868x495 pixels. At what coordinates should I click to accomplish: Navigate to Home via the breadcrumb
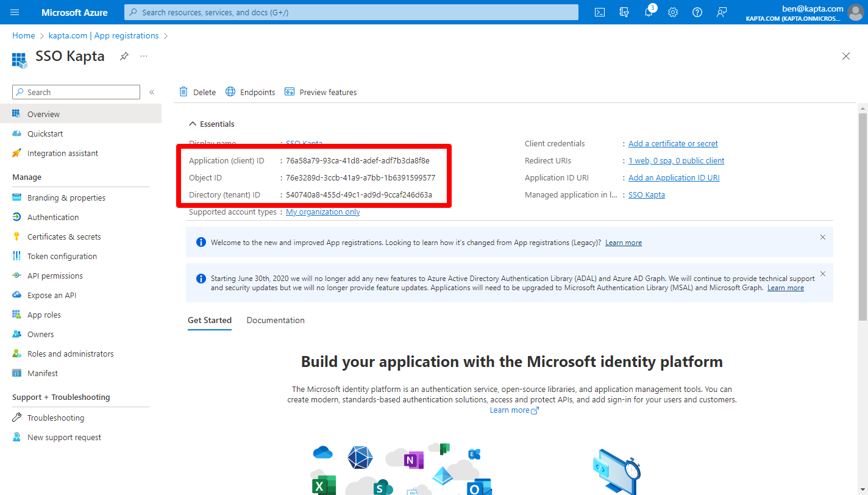23,35
